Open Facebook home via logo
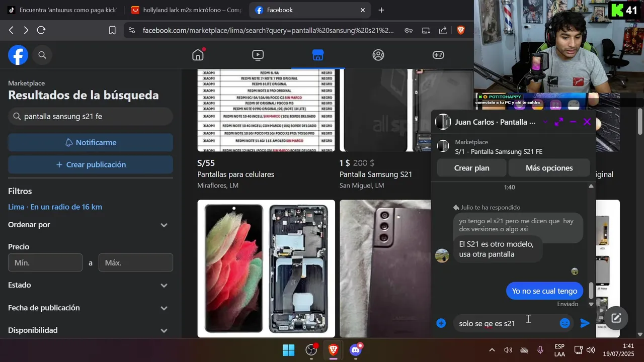This screenshot has width=644, height=362. click(18, 55)
